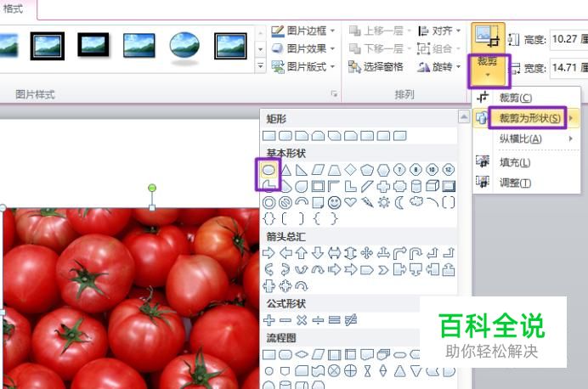Show the 纵横比 aspect ratio submenu
This screenshot has width=588, height=389.
527,138
